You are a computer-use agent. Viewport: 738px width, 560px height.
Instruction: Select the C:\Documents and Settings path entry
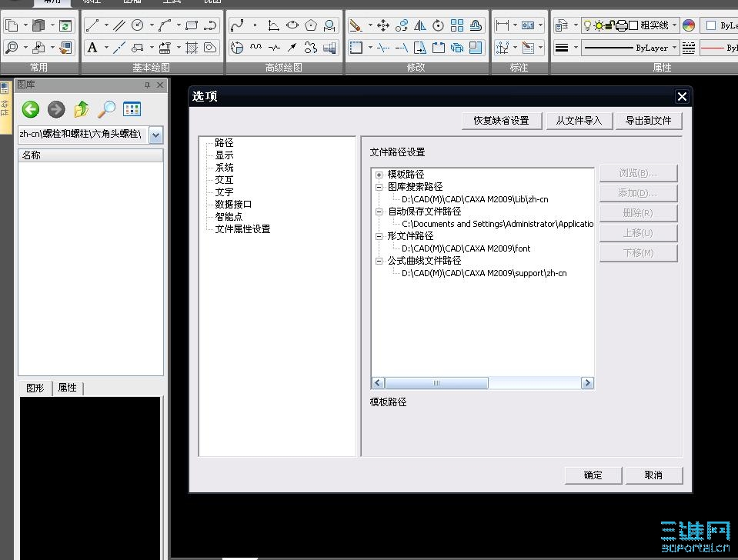497,224
